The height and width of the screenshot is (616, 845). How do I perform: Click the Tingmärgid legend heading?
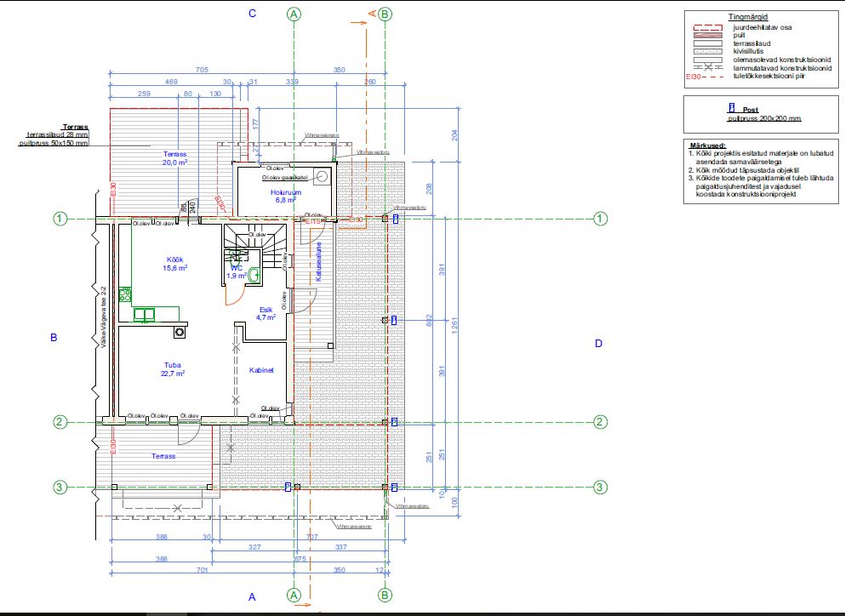[x=748, y=17]
